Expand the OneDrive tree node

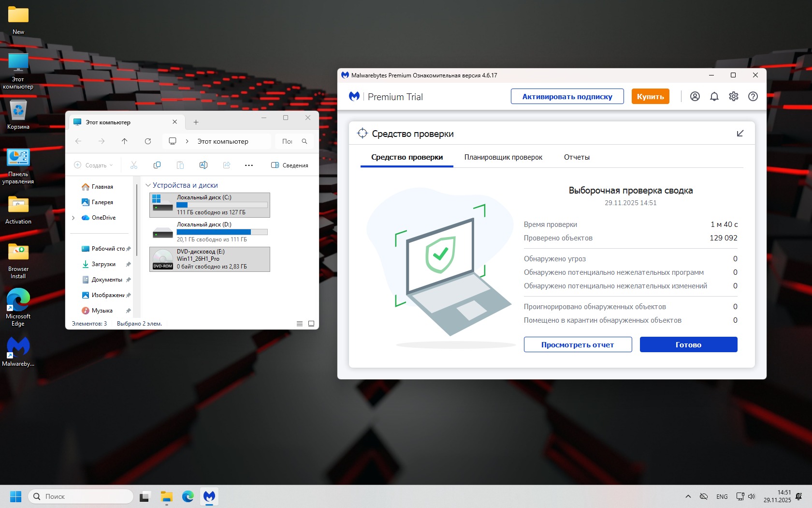click(x=73, y=218)
